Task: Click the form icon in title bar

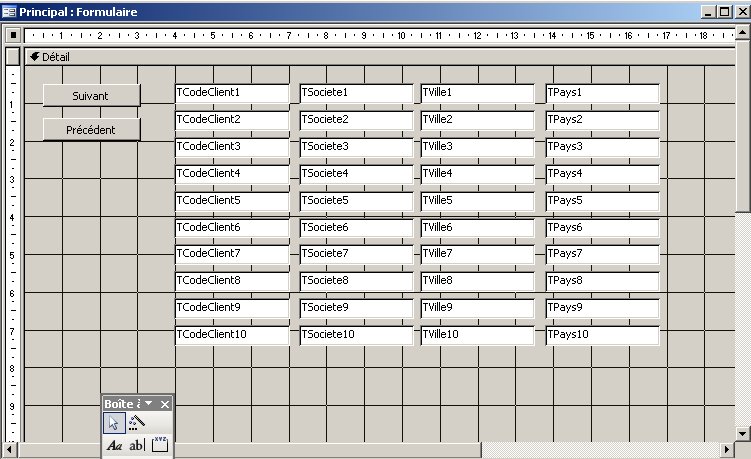Action: pos(10,12)
